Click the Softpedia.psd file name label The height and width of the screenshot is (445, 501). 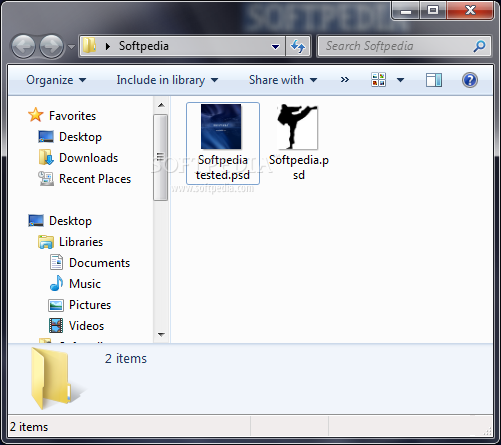point(299,167)
